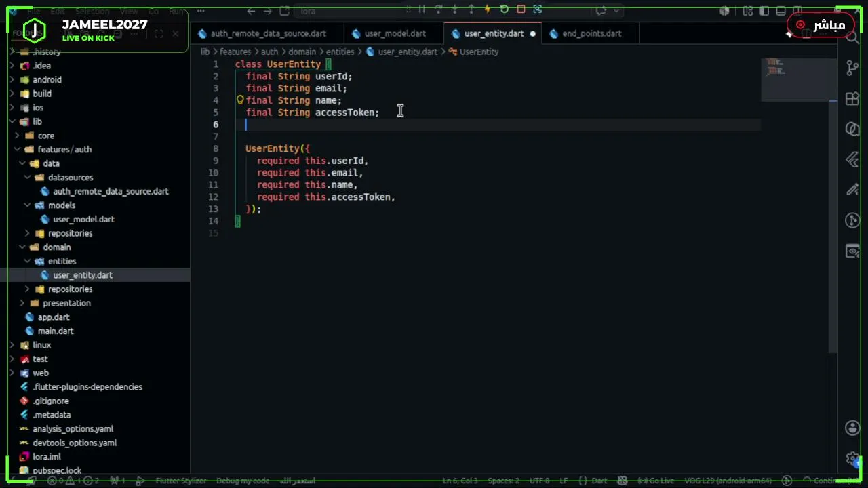The image size is (868, 488).
Task: Expand the linux folder
Action: 12,345
